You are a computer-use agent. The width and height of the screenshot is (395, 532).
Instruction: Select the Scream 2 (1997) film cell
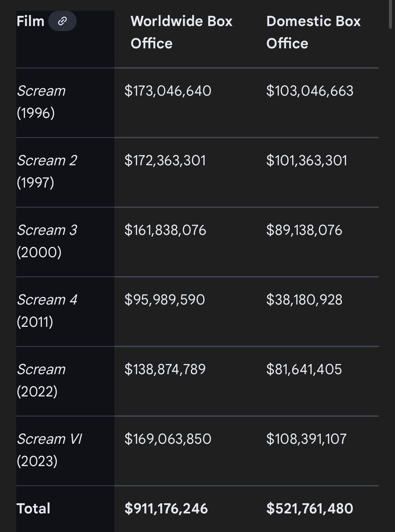pyautogui.click(x=47, y=172)
